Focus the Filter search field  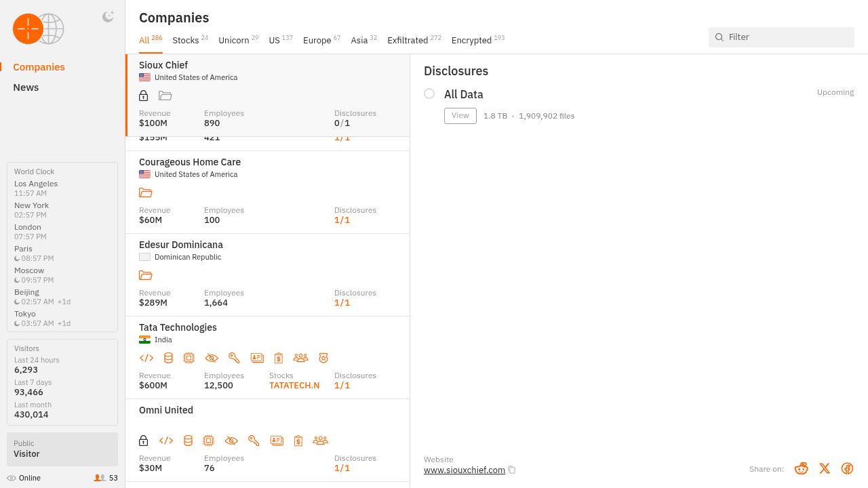781,37
